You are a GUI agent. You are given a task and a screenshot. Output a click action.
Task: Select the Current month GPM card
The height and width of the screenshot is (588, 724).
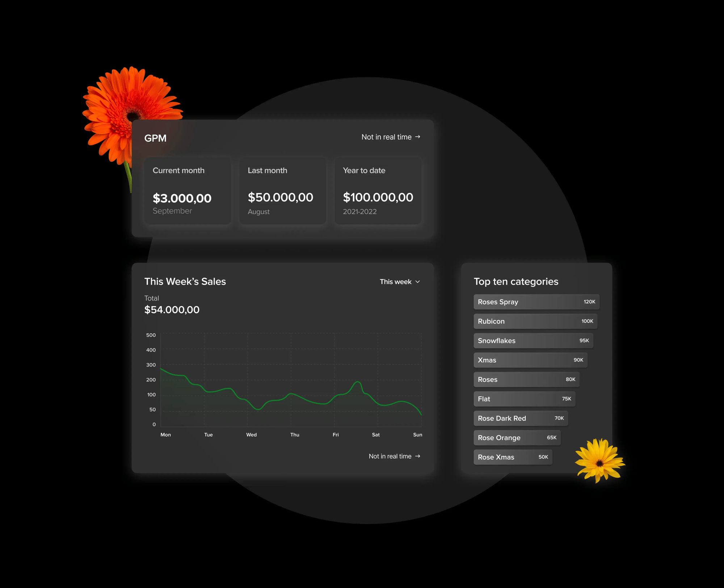click(x=188, y=191)
